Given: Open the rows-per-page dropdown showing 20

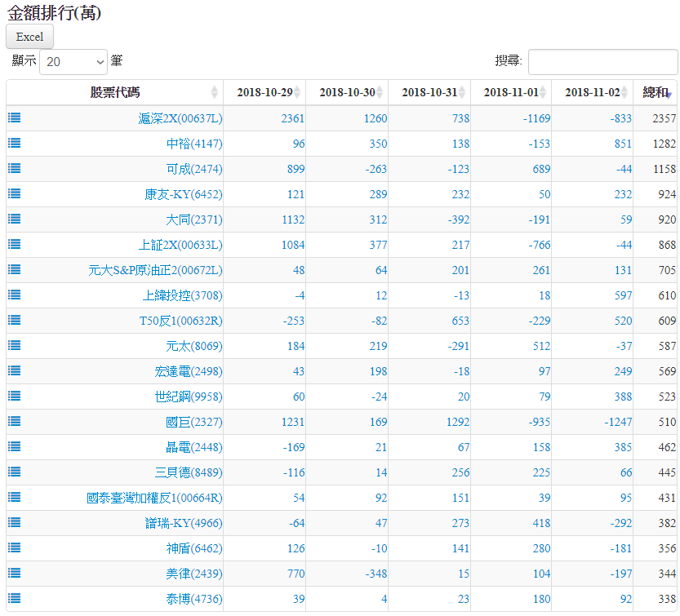Looking at the screenshot, I should click(x=73, y=61).
